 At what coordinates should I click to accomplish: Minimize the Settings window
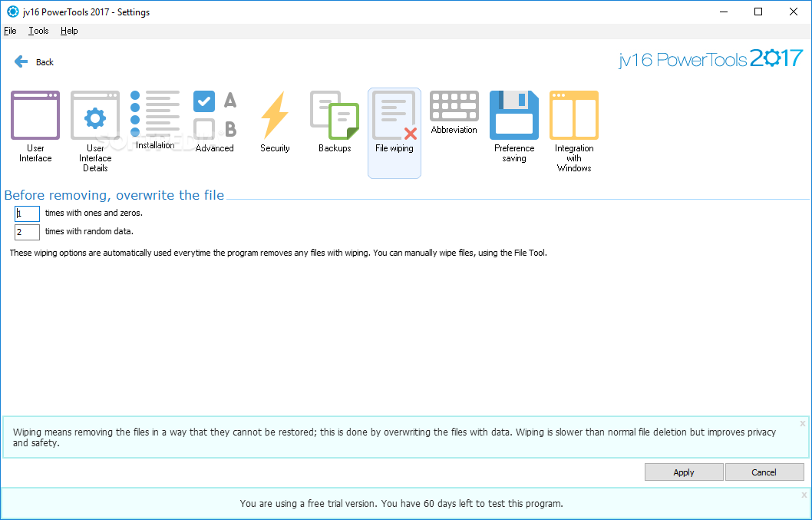pos(724,12)
